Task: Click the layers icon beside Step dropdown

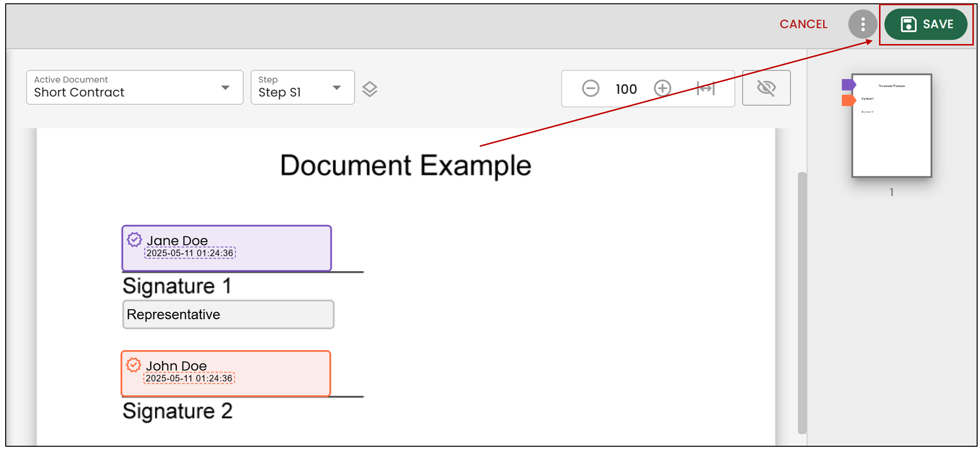Action: click(370, 89)
